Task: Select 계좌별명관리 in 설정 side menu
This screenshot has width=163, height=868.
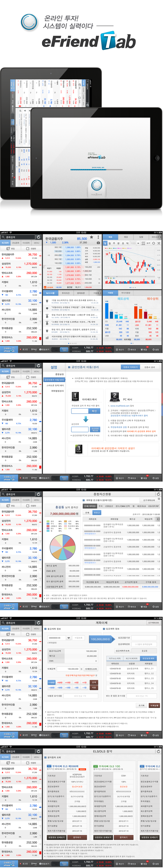Action: [57, 391]
